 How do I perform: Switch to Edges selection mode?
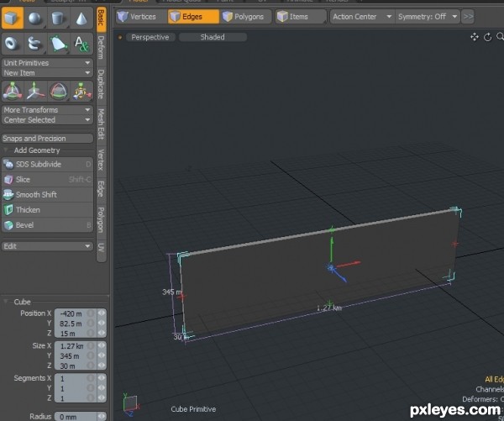tap(193, 17)
